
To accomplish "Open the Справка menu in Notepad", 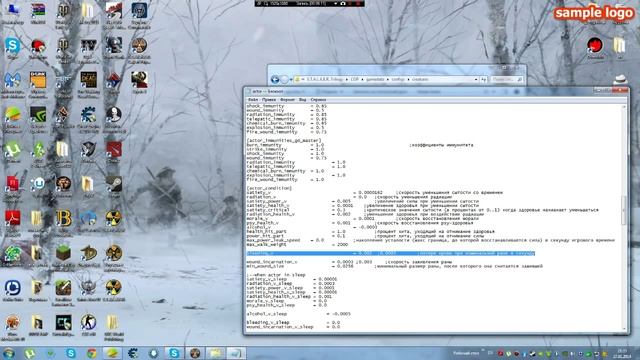I will click(x=318, y=100).
